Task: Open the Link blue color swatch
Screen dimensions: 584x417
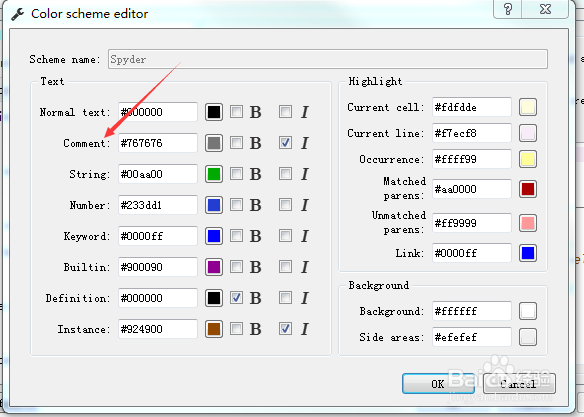Action: tap(528, 253)
